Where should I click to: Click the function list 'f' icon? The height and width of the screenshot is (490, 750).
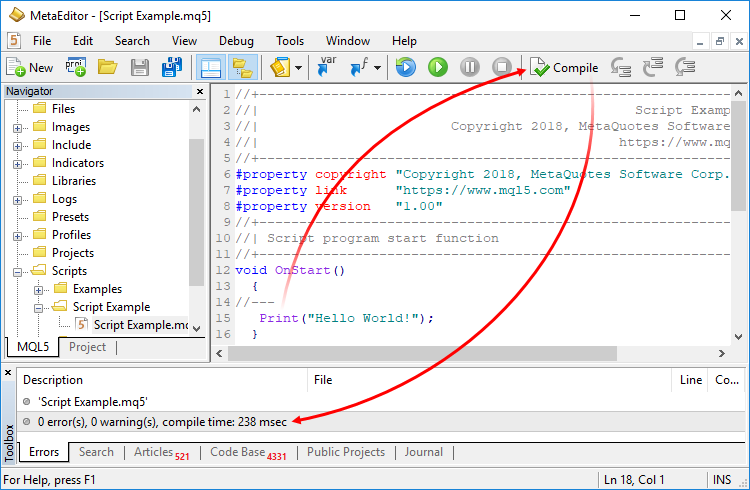click(x=360, y=67)
